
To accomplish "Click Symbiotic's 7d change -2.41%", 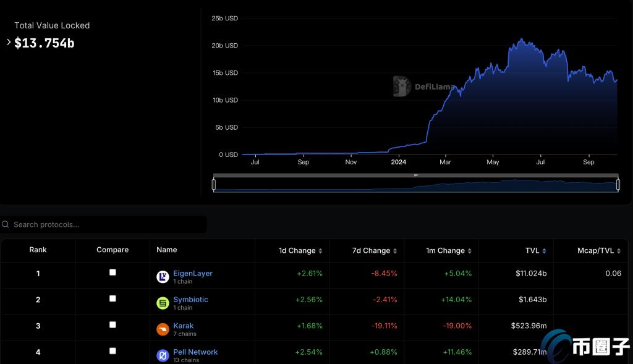I will pos(384,300).
